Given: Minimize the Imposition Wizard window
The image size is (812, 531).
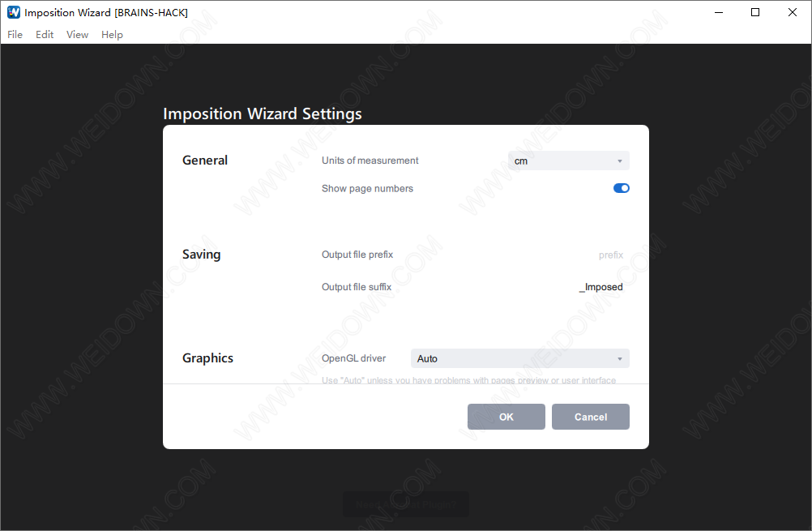Looking at the screenshot, I should pos(718,12).
